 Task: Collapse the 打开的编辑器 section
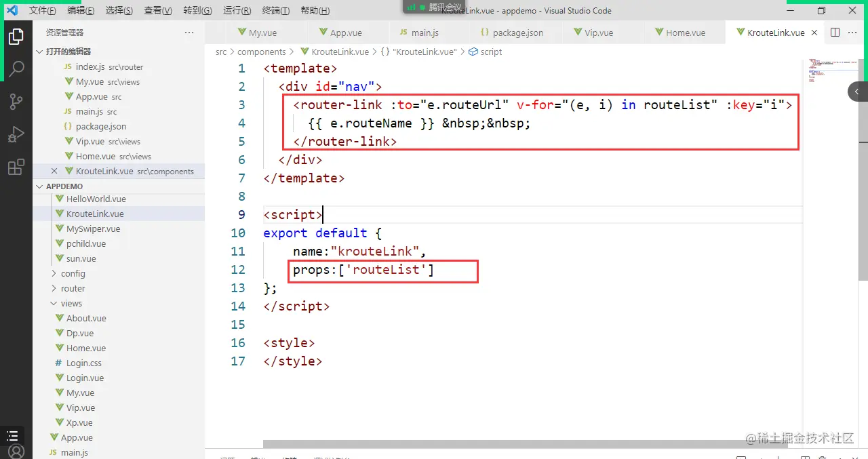tap(119, 52)
